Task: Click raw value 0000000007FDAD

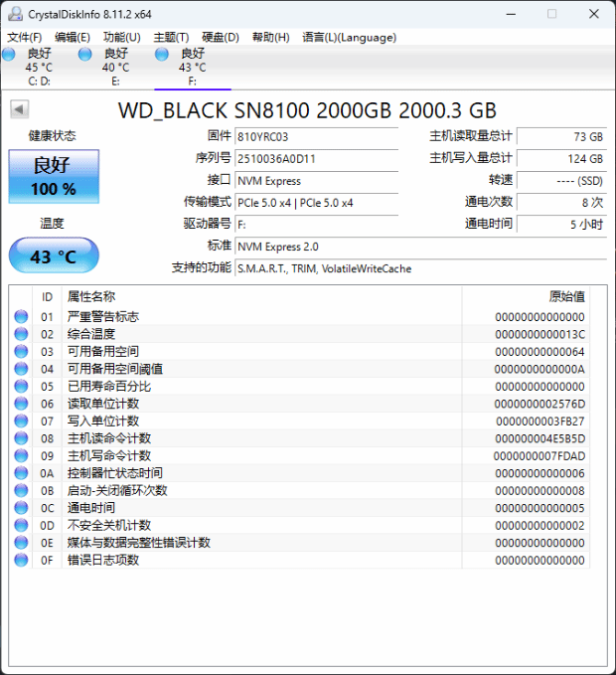Action: (539, 456)
